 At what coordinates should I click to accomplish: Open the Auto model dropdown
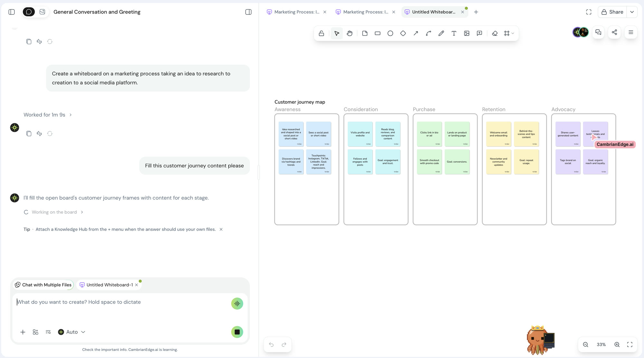(x=71, y=332)
